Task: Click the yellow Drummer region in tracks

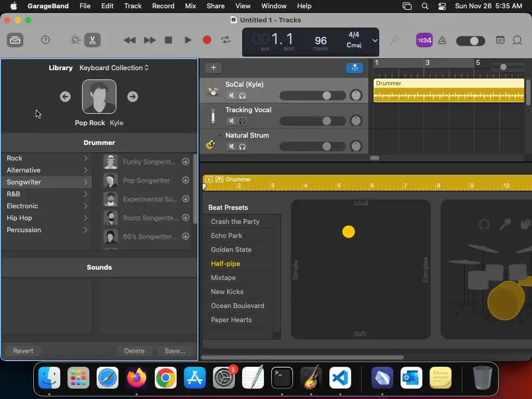Action: pos(449,90)
